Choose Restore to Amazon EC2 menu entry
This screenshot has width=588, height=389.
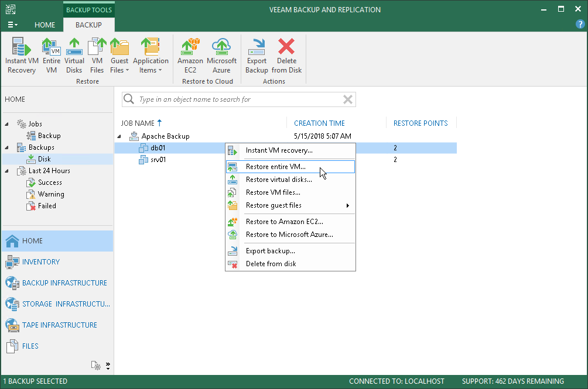[290, 221]
